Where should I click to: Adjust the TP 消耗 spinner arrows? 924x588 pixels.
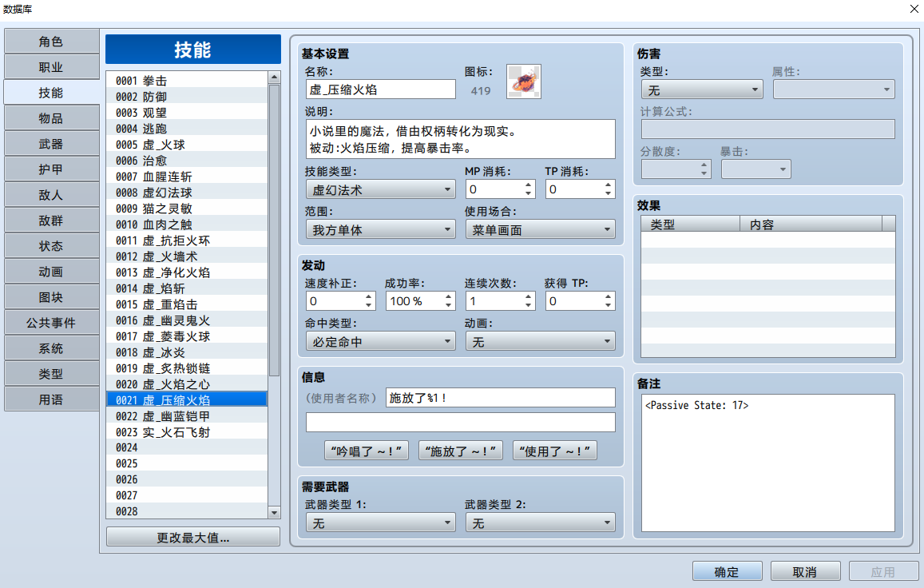(608, 189)
